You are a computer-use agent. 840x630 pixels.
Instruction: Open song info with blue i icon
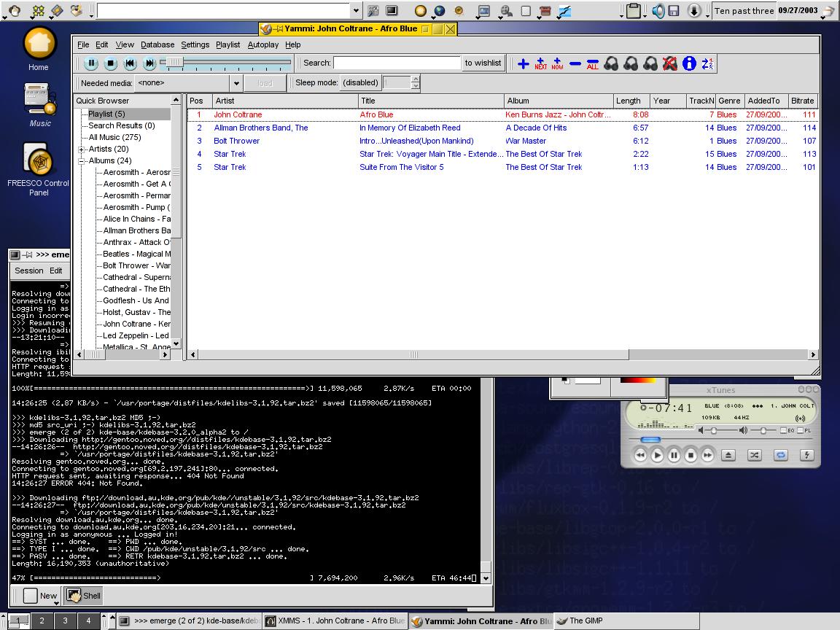tap(690, 63)
